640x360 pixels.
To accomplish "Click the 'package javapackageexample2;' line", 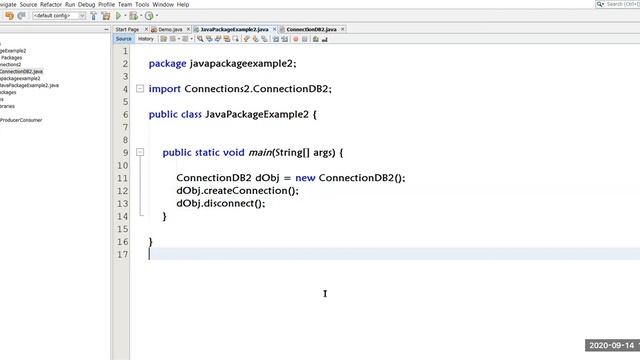I will pyautogui.click(x=222, y=64).
